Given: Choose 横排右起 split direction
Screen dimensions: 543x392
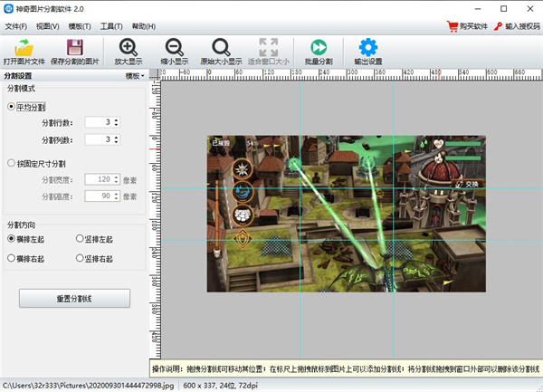Looking at the screenshot, I should (11, 259).
